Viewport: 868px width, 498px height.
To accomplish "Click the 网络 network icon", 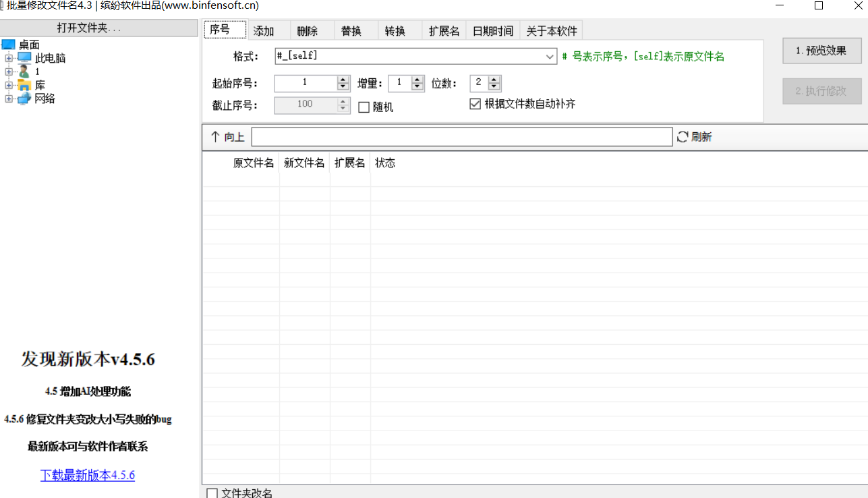I will 24,98.
